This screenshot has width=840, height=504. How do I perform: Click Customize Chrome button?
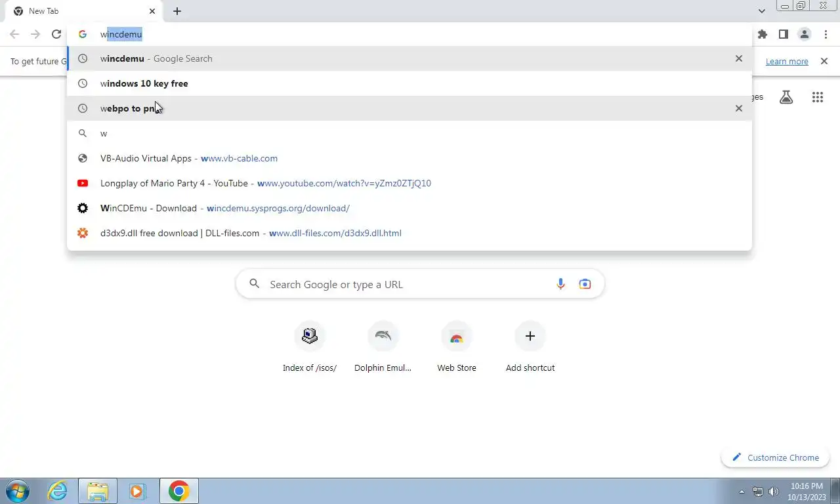click(775, 457)
